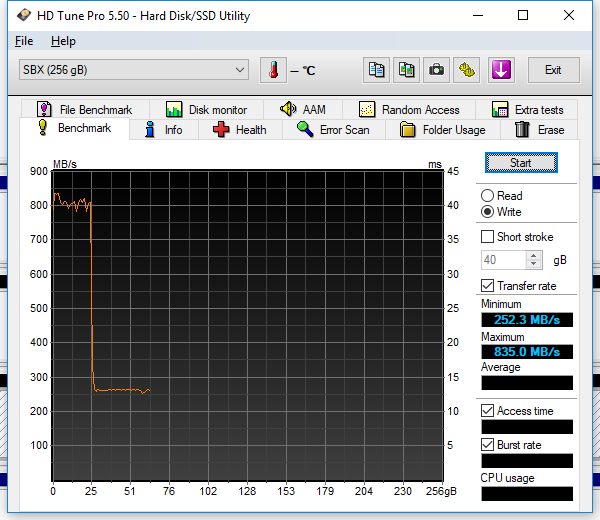The width and height of the screenshot is (600, 520).
Task: Go to the Folder Usage tab
Action: [x=443, y=130]
